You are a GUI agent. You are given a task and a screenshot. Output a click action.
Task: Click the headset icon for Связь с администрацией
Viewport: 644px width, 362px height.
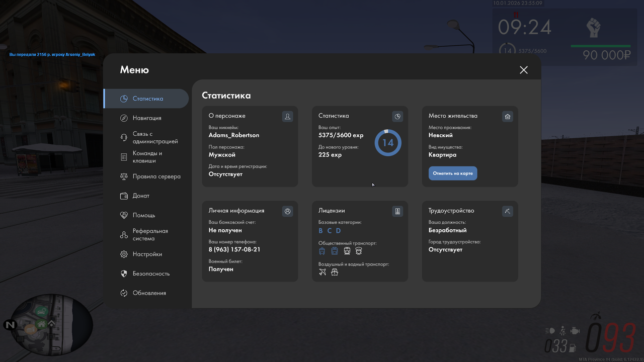point(124,138)
